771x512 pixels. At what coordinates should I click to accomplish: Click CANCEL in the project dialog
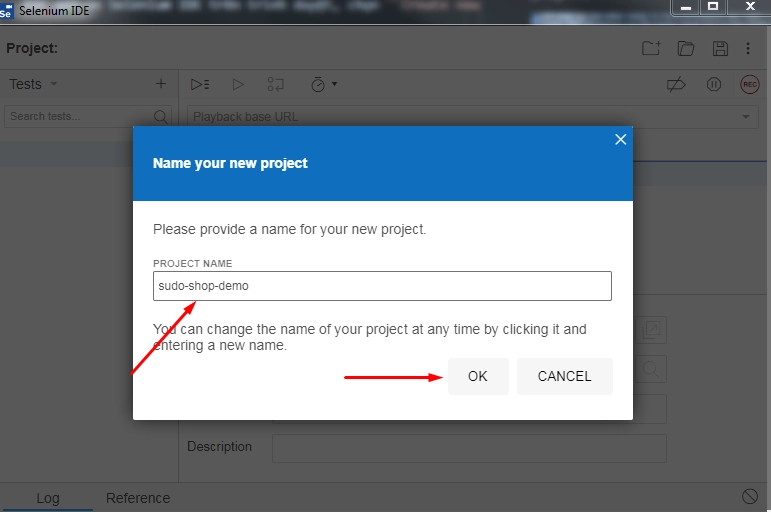(564, 376)
